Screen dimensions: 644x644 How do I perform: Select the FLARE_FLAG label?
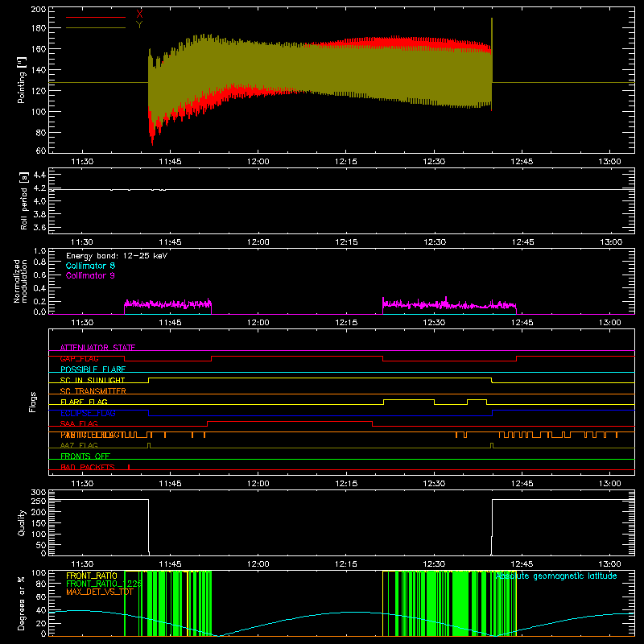point(84,402)
